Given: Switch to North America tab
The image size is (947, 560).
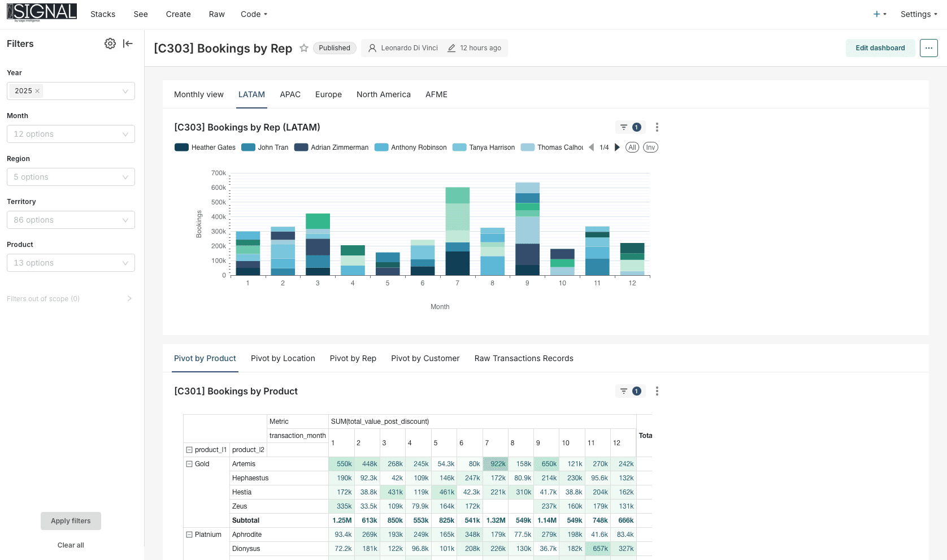Looking at the screenshot, I should (384, 94).
